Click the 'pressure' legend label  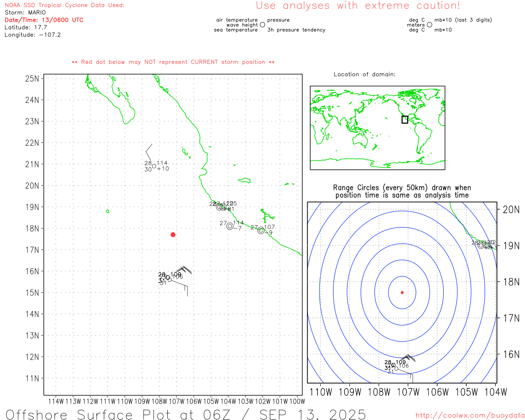[278, 20]
